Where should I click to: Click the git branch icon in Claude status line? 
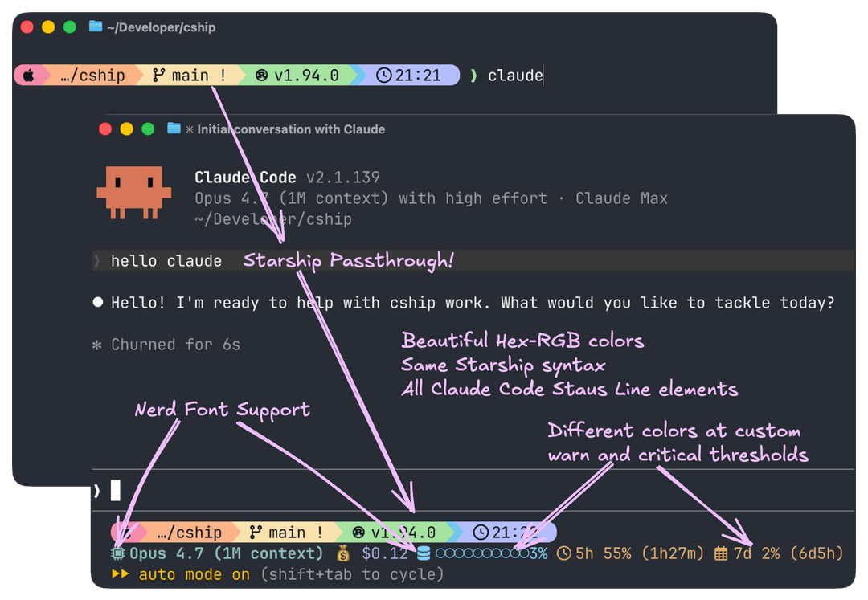point(256,532)
